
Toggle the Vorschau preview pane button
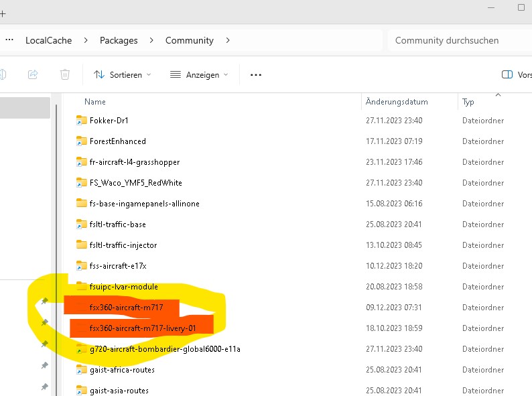(x=517, y=74)
